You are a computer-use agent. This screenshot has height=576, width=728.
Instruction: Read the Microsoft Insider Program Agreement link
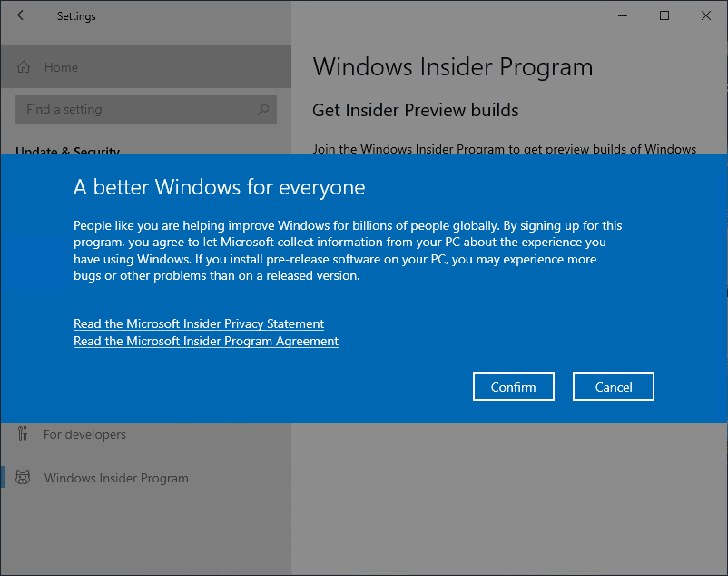pyautogui.click(x=206, y=341)
